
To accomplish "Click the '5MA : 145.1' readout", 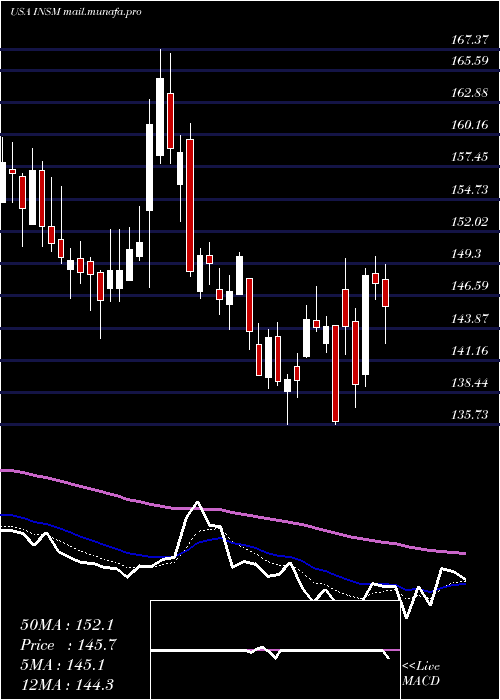I will tap(62, 665).
